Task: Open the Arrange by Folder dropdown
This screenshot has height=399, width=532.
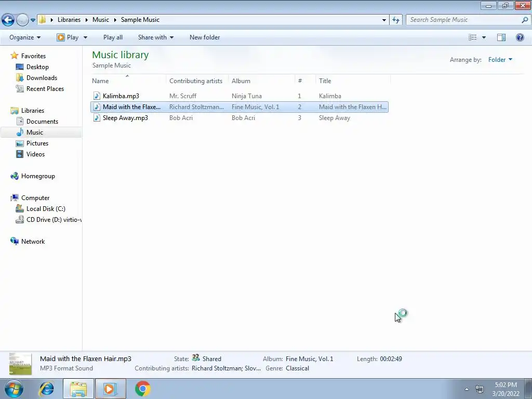Action: point(500,60)
